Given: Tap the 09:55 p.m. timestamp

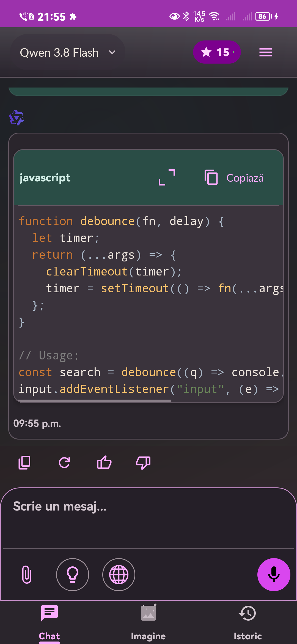Looking at the screenshot, I should click(x=37, y=424).
